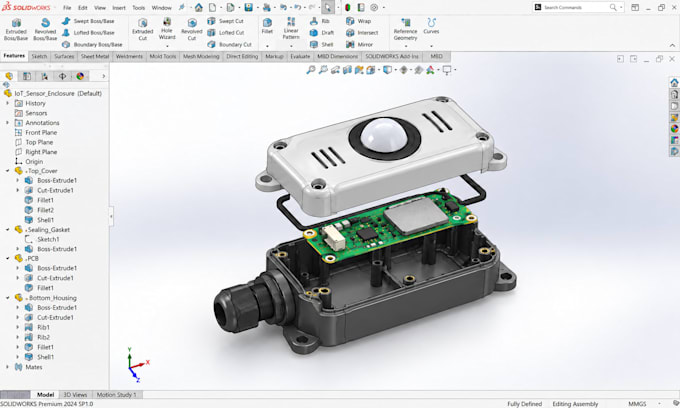Open the Appearances task pane color icon
680x408 pixels.
[x=674, y=128]
